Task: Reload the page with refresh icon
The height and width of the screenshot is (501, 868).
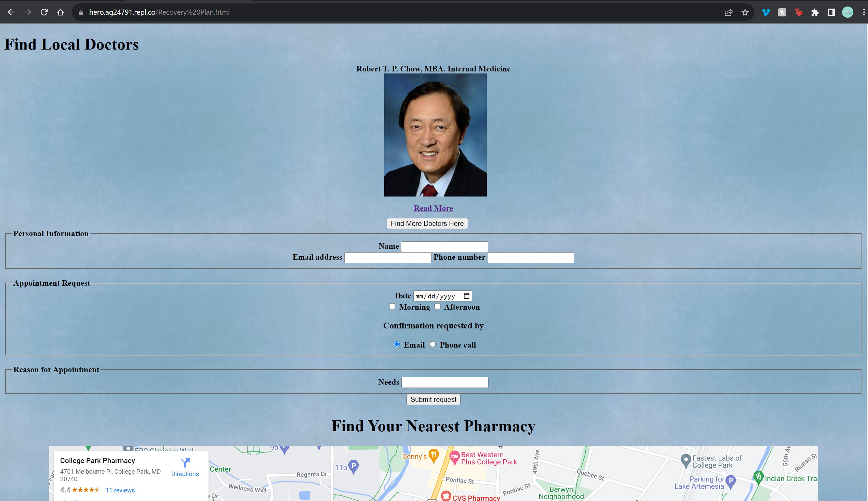Action: [x=44, y=12]
